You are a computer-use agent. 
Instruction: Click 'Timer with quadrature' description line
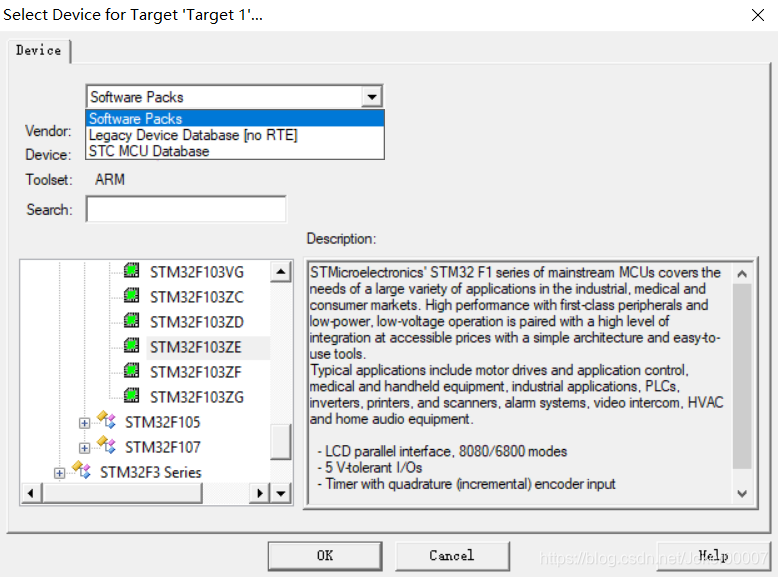click(x=466, y=484)
